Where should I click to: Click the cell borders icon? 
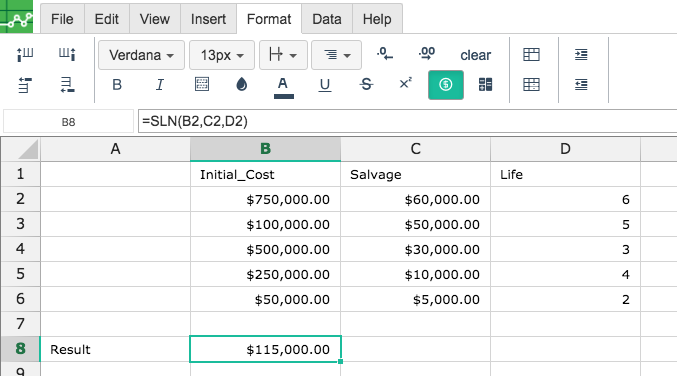click(202, 84)
